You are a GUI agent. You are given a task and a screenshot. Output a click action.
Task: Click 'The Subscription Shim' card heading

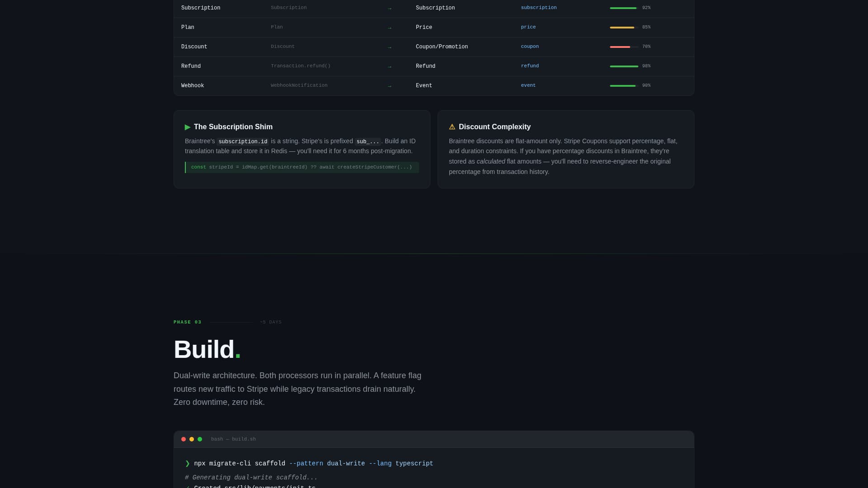[x=233, y=127]
